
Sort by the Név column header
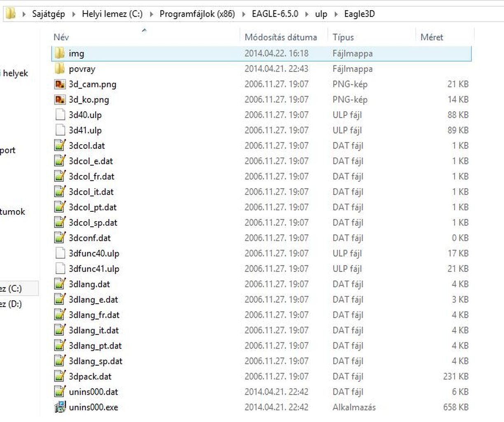[61, 37]
